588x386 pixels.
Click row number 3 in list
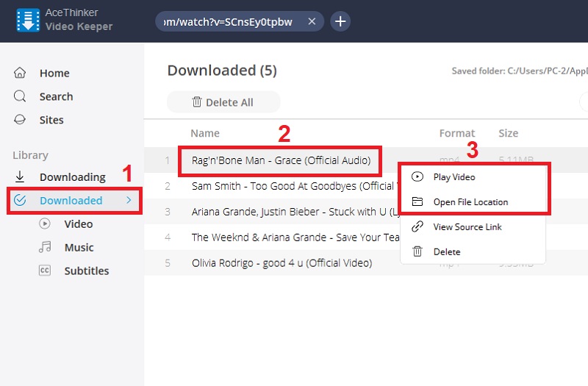pyautogui.click(x=168, y=212)
